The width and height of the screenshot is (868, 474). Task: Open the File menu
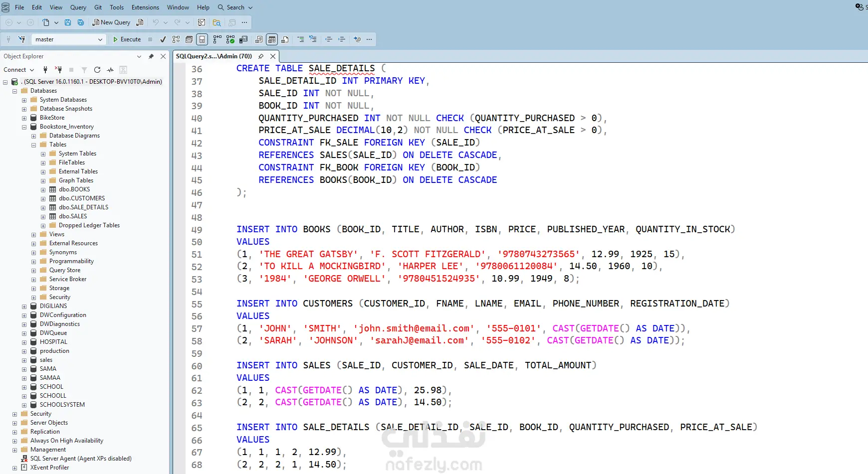click(19, 7)
